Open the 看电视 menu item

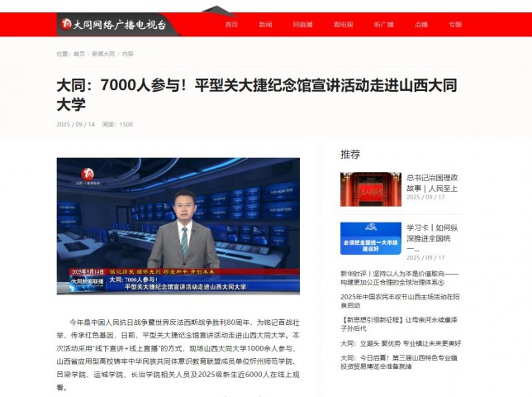[343, 25]
